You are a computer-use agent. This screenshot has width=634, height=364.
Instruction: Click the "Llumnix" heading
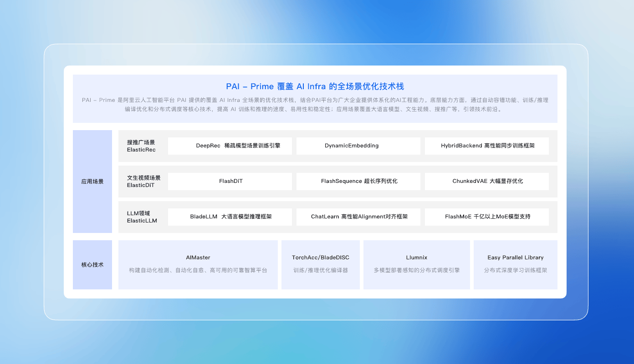point(417,258)
